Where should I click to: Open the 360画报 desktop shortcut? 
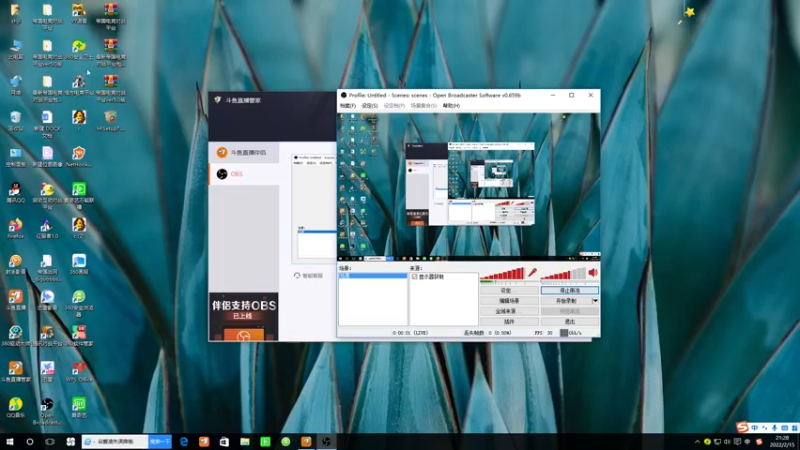point(79,264)
